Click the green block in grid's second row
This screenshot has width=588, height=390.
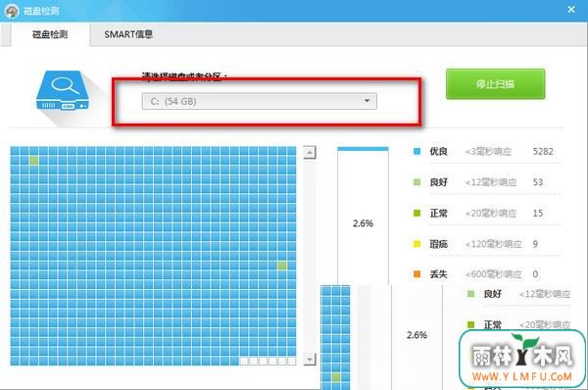coord(34,161)
